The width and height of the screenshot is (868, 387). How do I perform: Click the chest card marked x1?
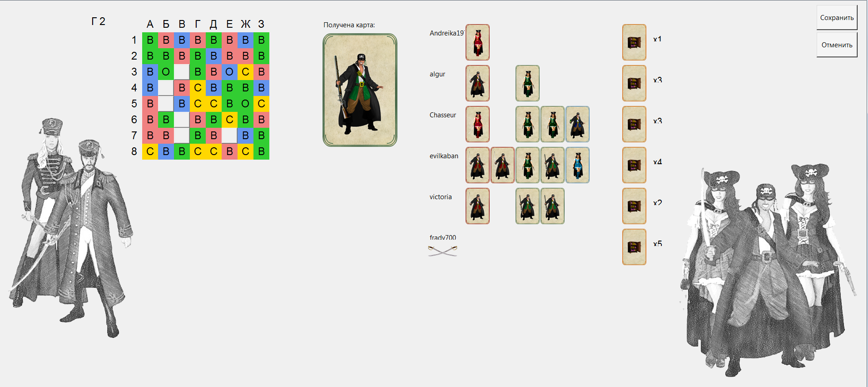pyautogui.click(x=634, y=42)
